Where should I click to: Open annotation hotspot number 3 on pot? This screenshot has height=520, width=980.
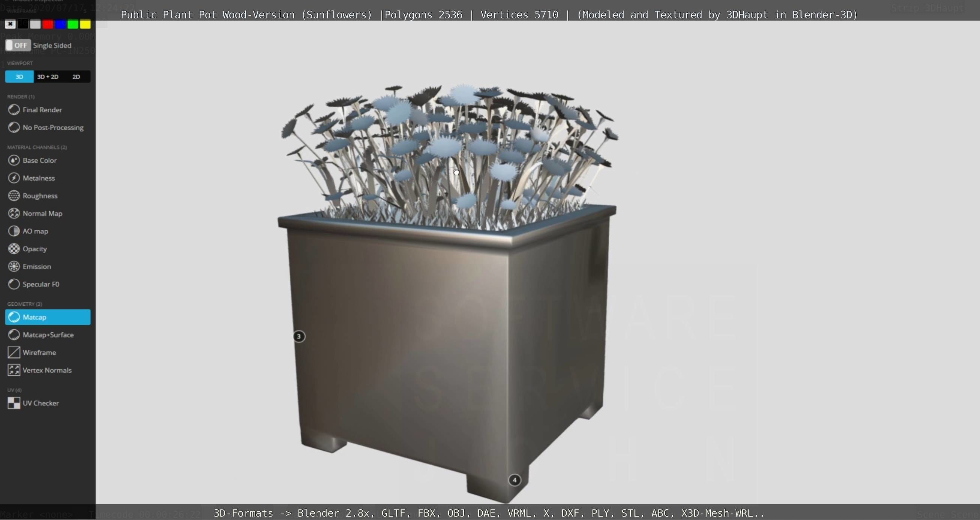[x=299, y=336]
